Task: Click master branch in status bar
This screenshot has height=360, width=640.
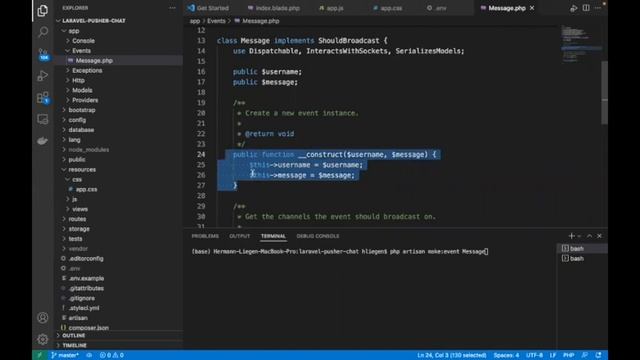Action: click(65, 355)
